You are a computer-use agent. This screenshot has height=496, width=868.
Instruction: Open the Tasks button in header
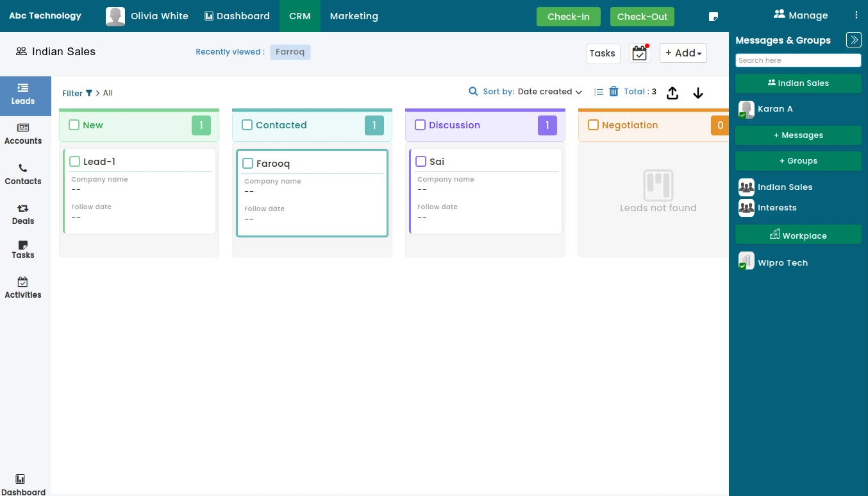click(603, 53)
